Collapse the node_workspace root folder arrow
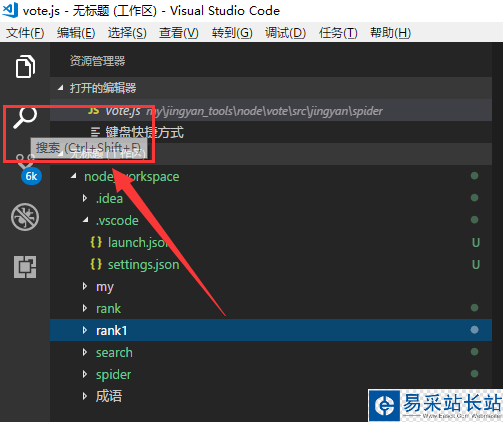The image size is (503, 422). (x=74, y=176)
